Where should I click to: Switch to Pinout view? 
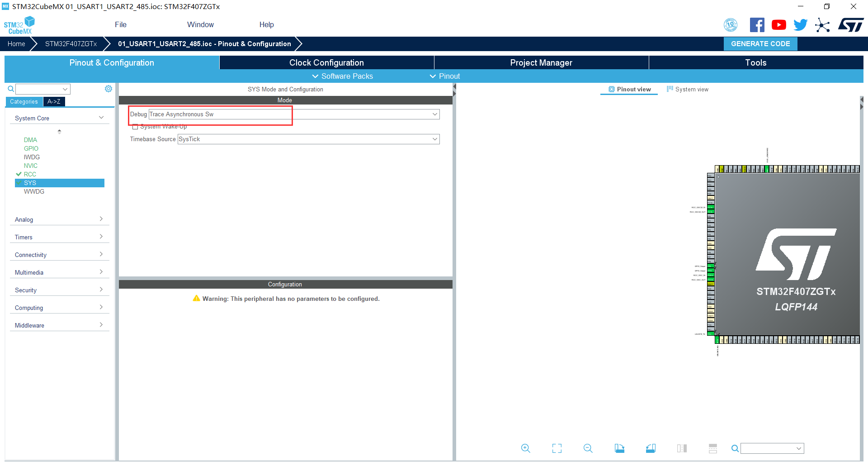click(x=629, y=89)
